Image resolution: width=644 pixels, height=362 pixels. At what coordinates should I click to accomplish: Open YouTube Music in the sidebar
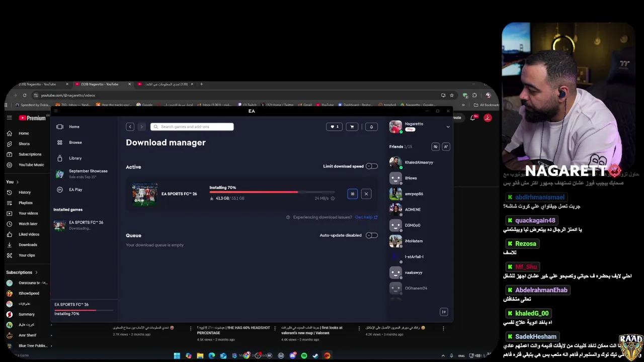(31, 165)
